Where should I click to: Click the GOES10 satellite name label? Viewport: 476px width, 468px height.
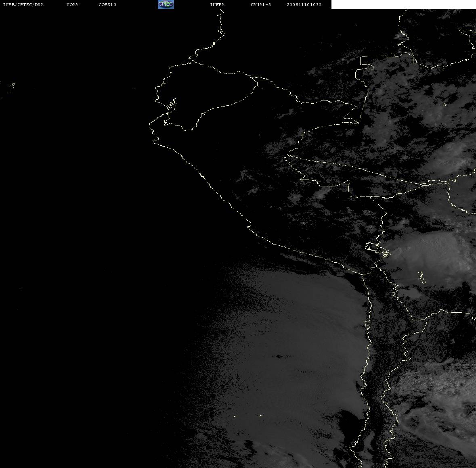tap(107, 4)
